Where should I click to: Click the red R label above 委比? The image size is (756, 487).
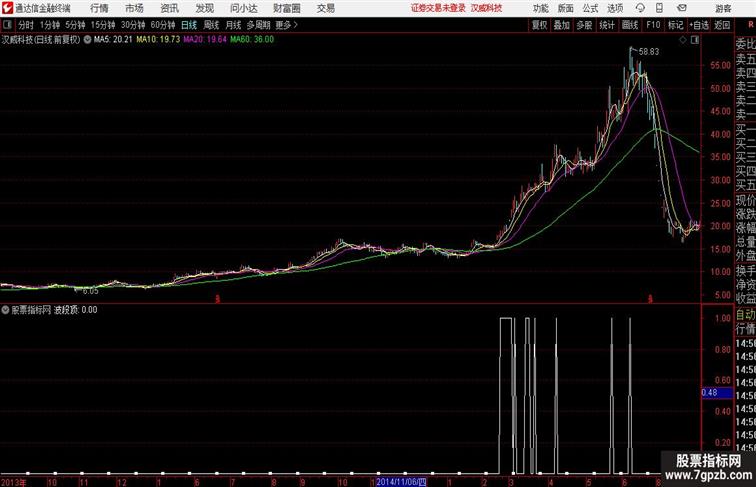tap(751, 25)
